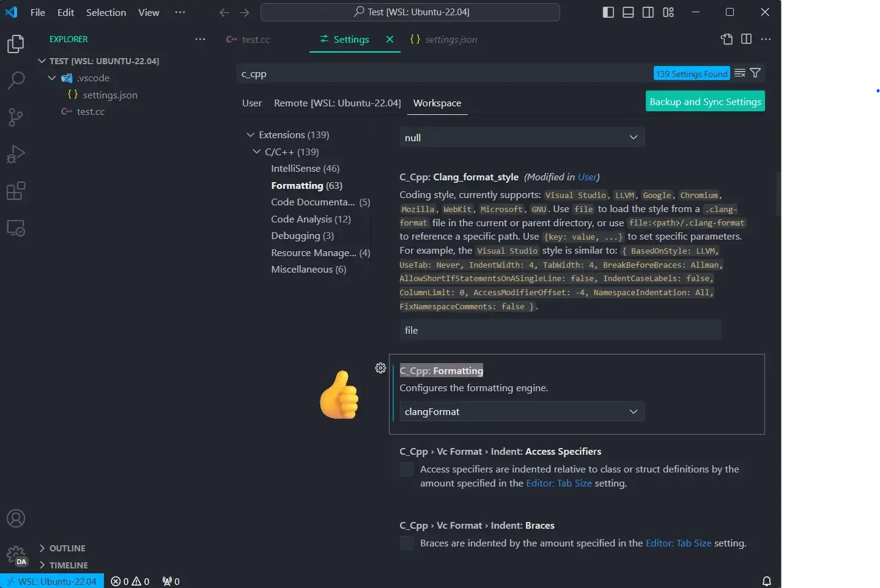Follow the Editor: Tab Size link
This screenshot has width=880, height=588.
(558, 483)
